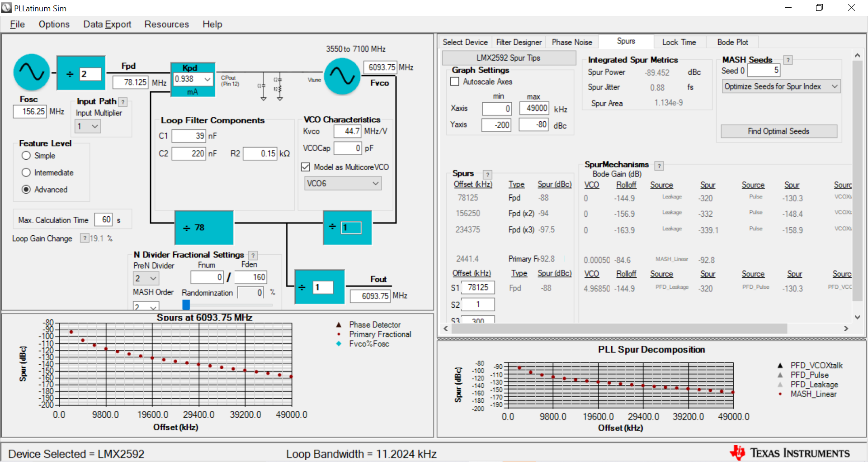Viewport: 868px width, 462px height.
Task: Expand Optimize Seeds for Spur Index dropdown
Action: [x=781, y=86]
